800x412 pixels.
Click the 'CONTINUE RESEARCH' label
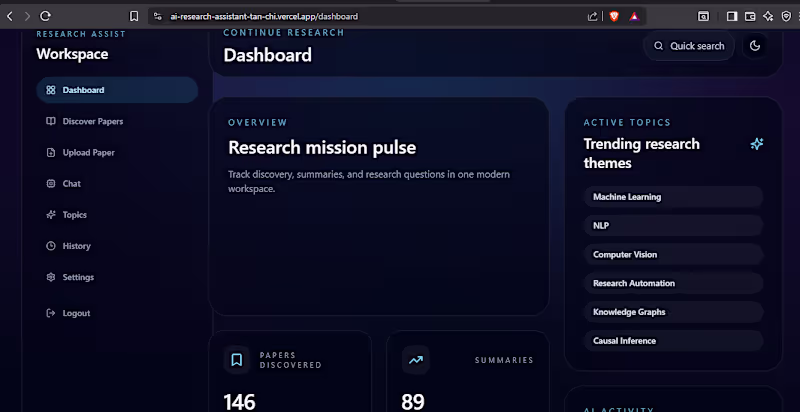pyautogui.click(x=284, y=33)
